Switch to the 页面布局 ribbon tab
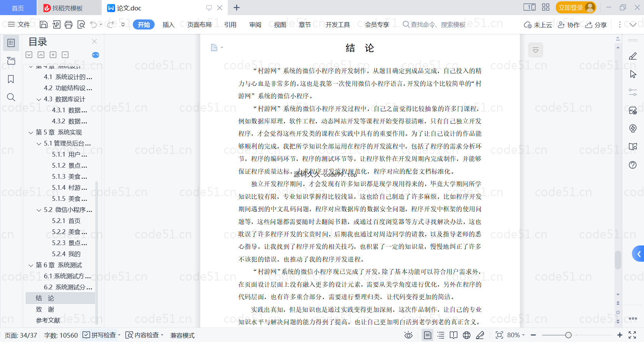Screen dimensions: 644x342 [x=200, y=24]
